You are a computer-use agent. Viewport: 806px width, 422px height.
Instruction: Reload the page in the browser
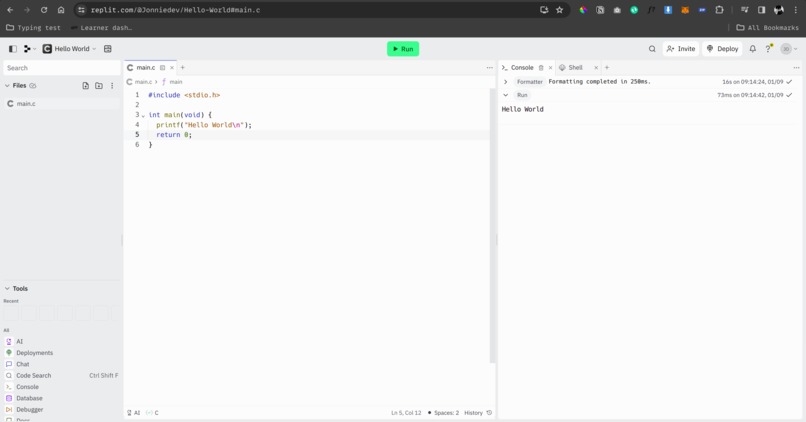44,10
